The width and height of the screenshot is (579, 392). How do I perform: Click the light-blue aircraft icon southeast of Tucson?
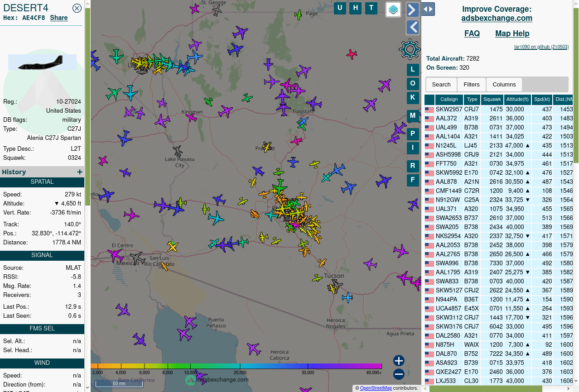[347, 297]
